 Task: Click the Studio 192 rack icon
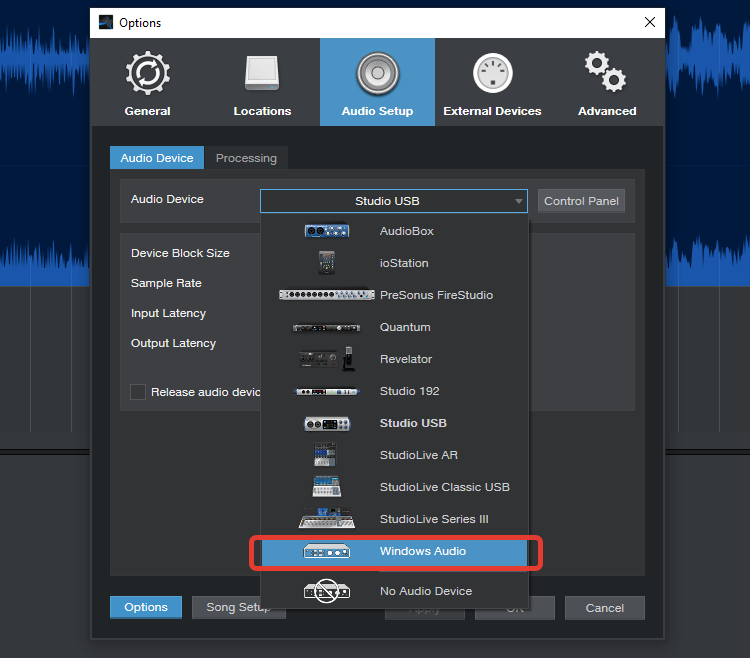tap(327, 392)
